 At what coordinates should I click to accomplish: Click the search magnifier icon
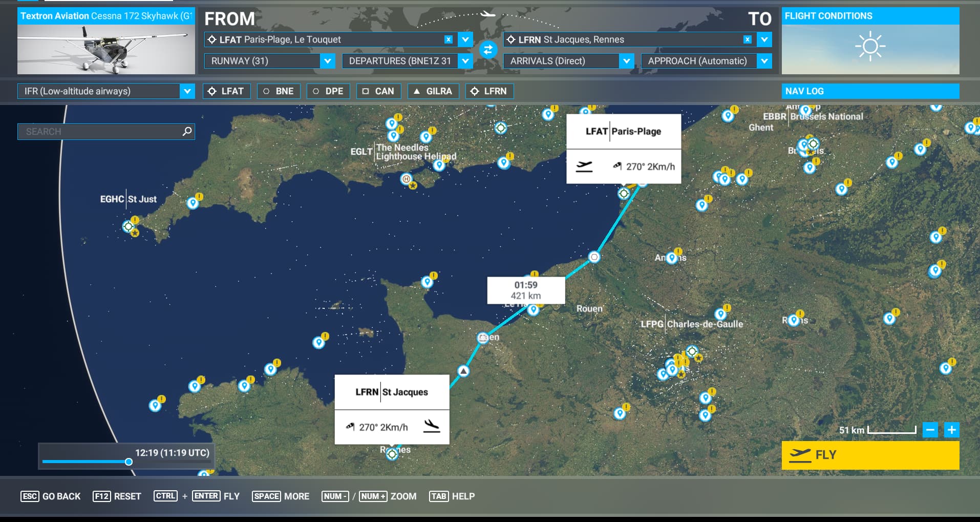187,132
